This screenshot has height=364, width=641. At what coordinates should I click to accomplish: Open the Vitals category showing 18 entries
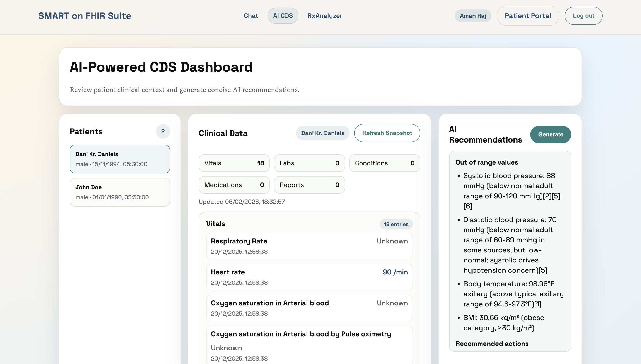(234, 163)
